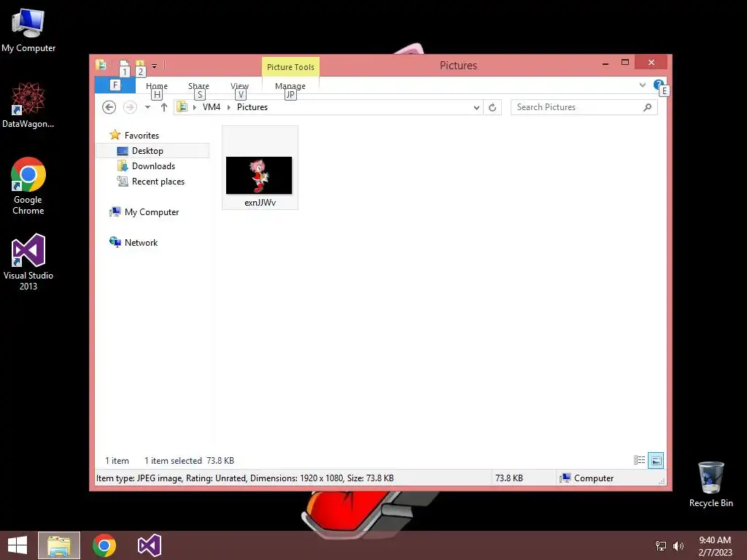This screenshot has width=747, height=560.
Task: Click the network tray icon
Action: tap(661, 545)
